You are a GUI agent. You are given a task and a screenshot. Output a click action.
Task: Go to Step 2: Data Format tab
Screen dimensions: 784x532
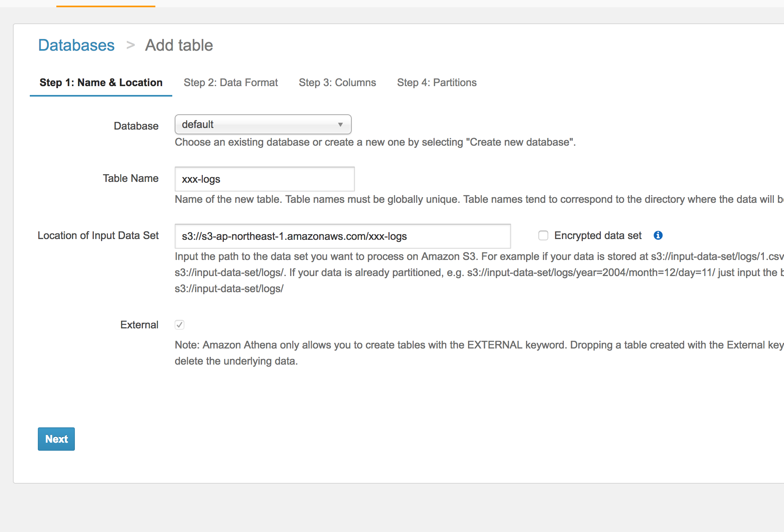(x=231, y=82)
